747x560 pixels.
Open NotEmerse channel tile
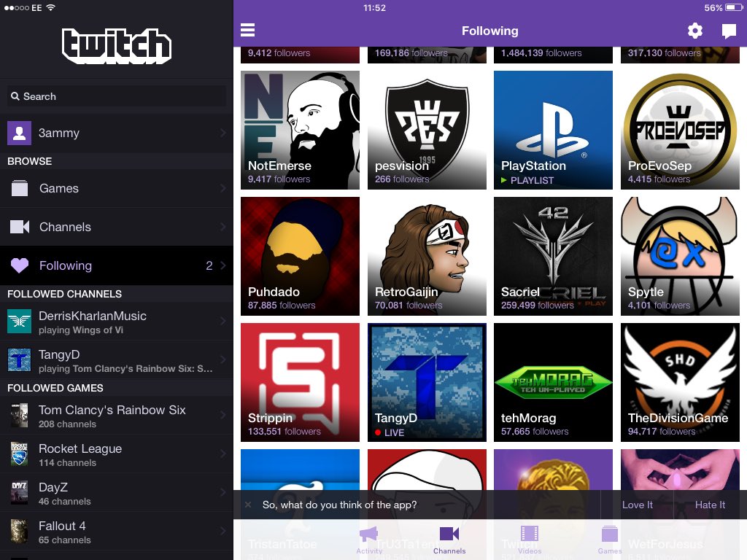click(x=300, y=130)
